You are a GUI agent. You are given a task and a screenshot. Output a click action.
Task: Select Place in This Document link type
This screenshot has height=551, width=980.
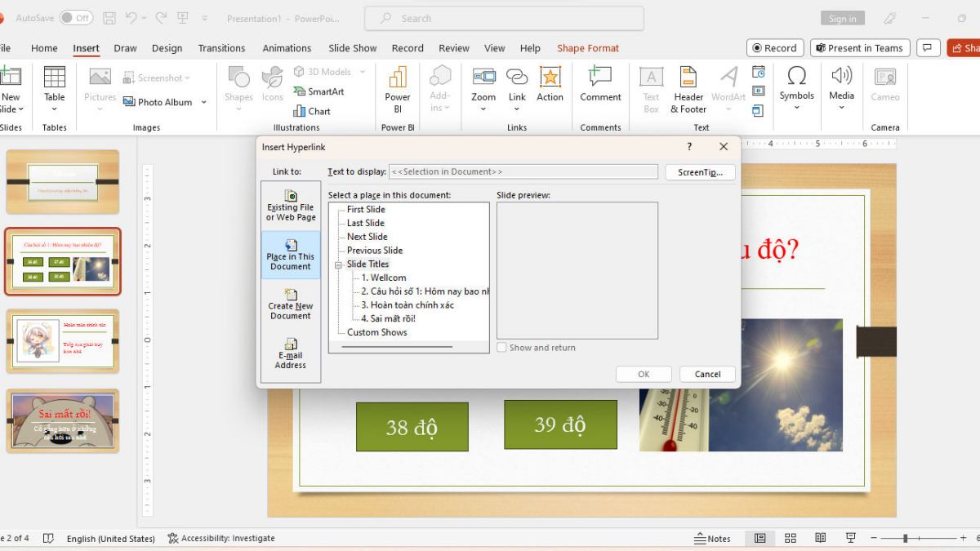tap(290, 254)
